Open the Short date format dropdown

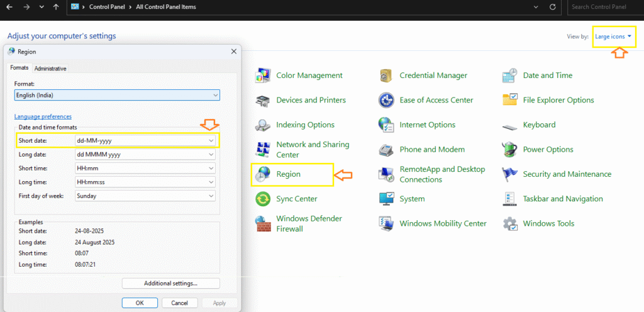[145, 141]
